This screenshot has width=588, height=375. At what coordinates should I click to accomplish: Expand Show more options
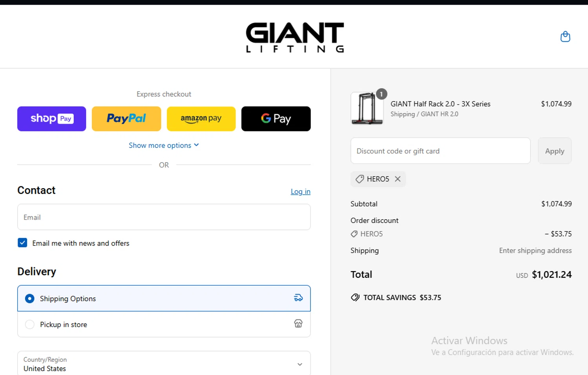tap(164, 145)
